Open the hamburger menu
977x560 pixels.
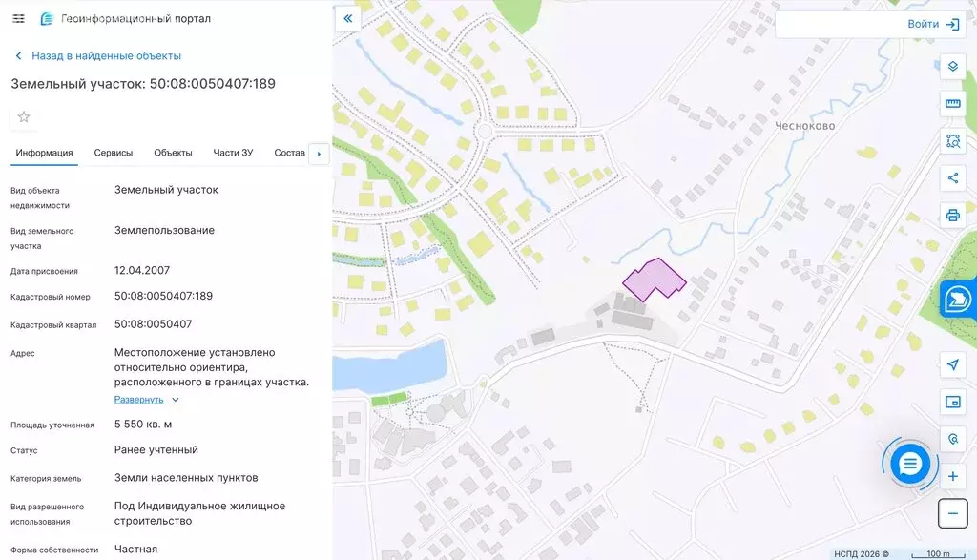pos(19,19)
